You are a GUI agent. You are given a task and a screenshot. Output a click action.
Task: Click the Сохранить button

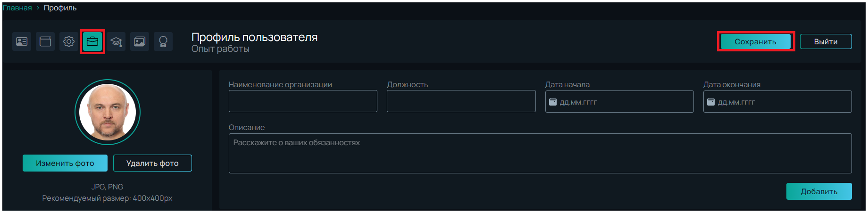tap(755, 41)
